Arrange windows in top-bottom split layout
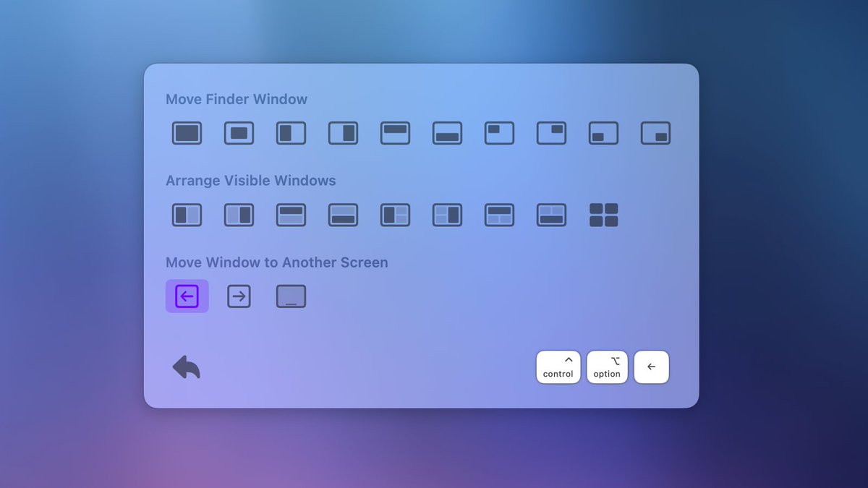Screen dimensions: 868x488 pyautogui.click(x=291, y=215)
